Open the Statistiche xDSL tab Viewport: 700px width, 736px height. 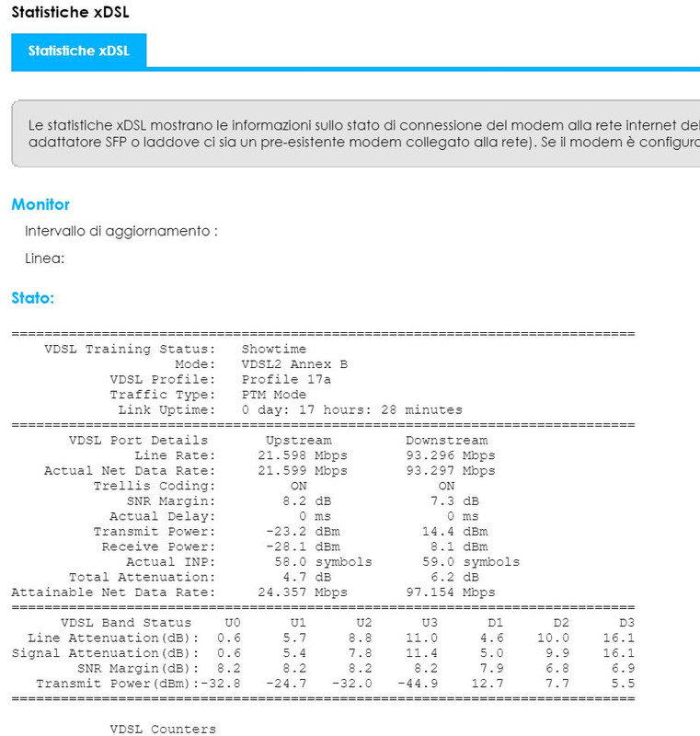pyautogui.click(x=79, y=51)
